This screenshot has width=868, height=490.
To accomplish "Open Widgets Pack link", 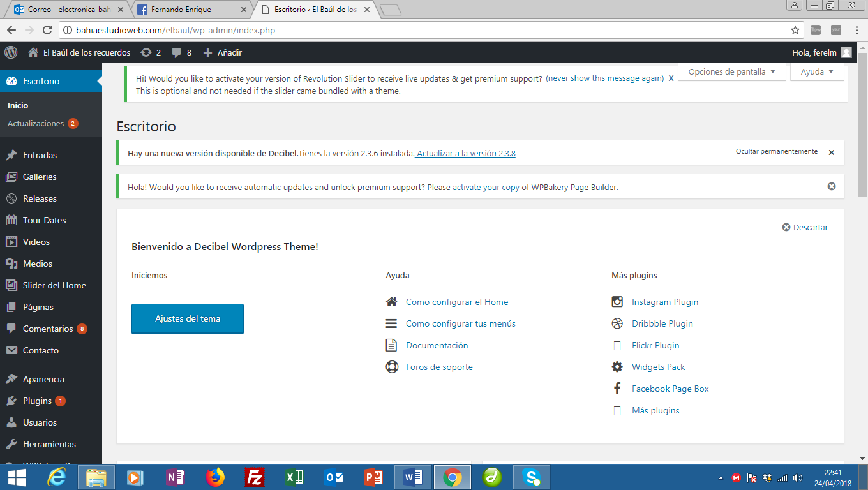I will (x=658, y=367).
